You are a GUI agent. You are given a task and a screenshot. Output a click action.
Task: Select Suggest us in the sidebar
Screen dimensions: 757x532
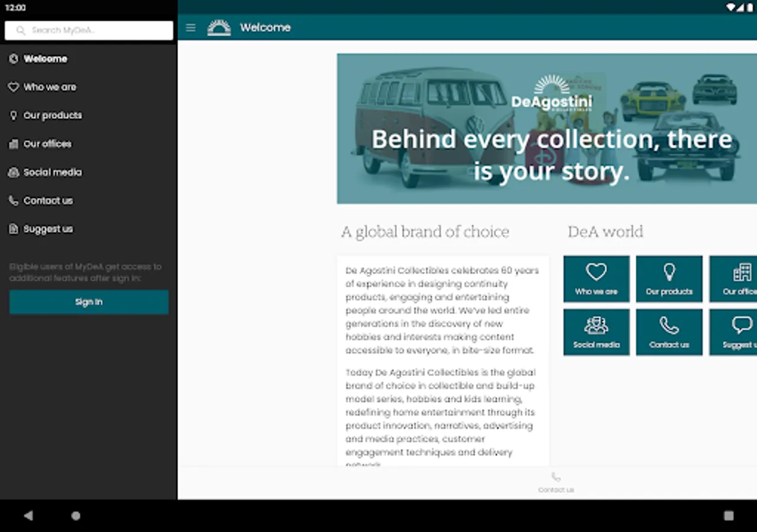pyautogui.click(x=89, y=229)
